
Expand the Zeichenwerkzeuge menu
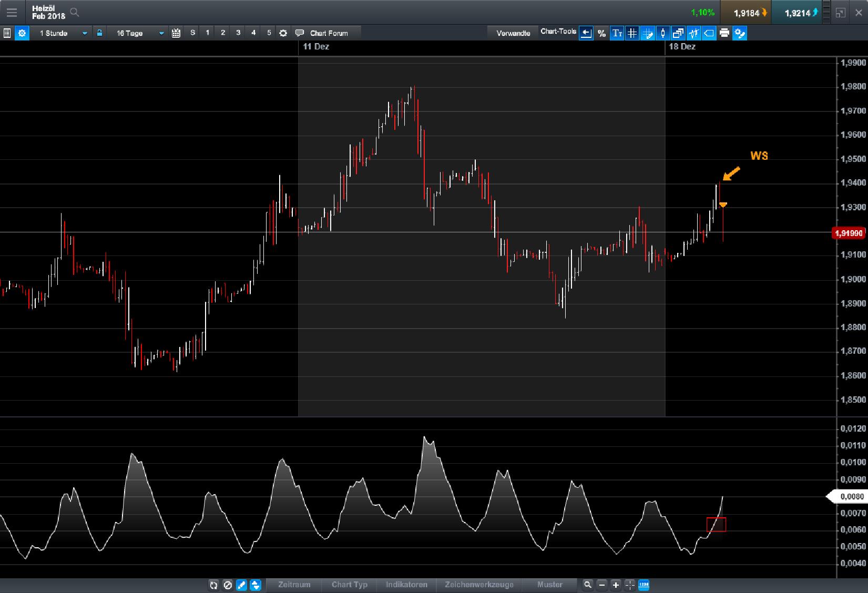click(x=479, y=585)
